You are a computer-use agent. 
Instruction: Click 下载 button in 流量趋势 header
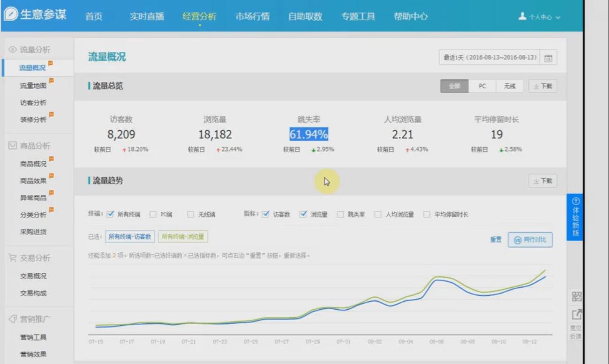point(543,181)
